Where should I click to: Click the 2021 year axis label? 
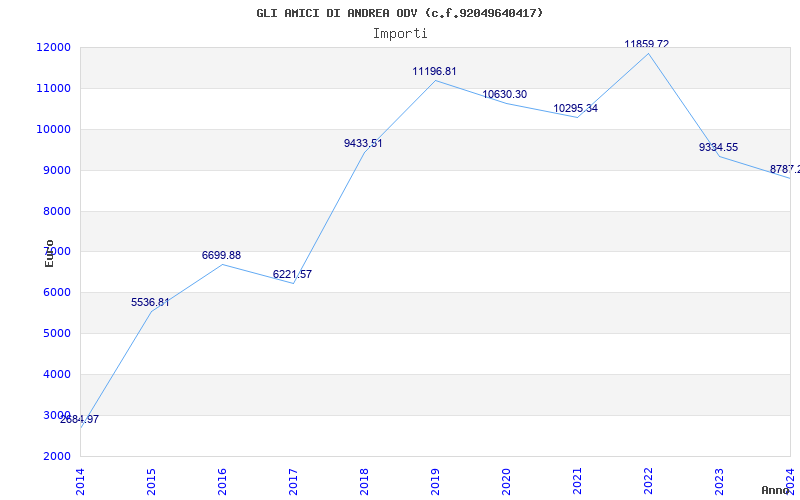tap(577, 482)
